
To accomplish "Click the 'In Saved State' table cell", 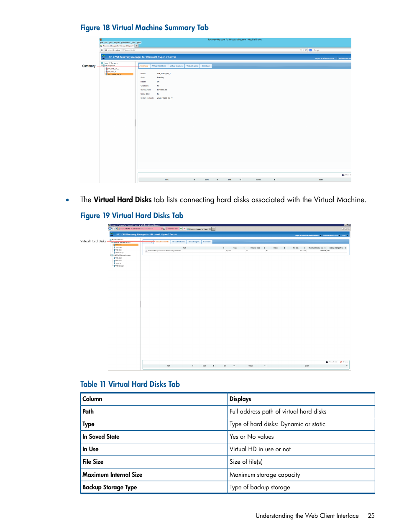I will [x=154, y=437].
